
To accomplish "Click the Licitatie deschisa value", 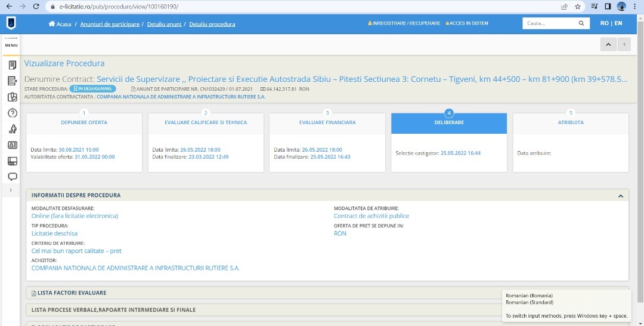I will tap(55, 233).
